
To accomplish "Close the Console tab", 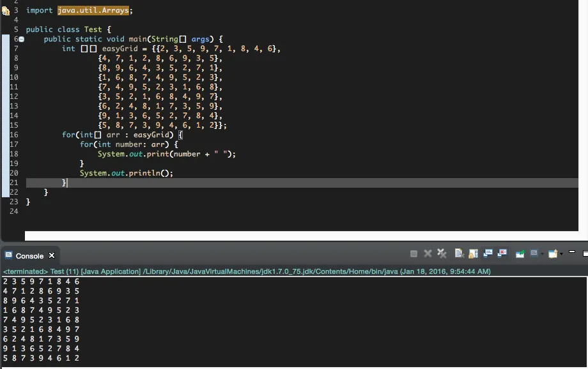I will pos(52,255).
